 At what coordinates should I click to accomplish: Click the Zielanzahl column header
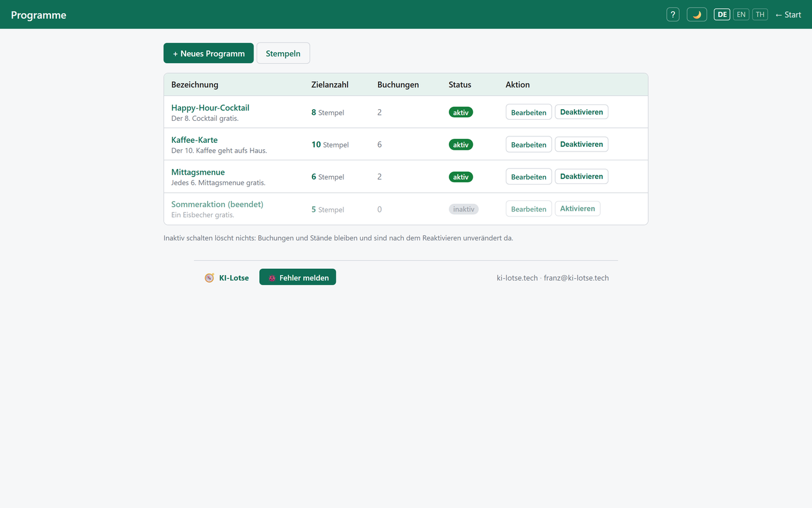(330, 85)
